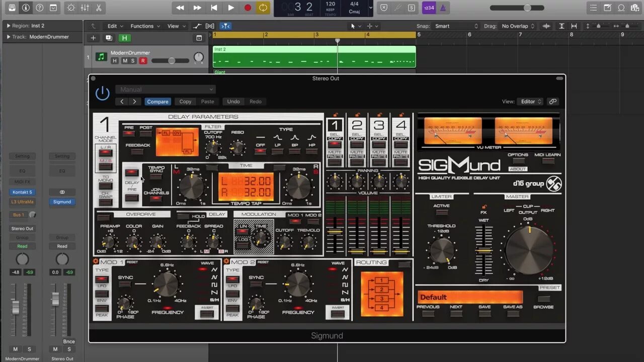Select M/S channel mode

pyautogui.click(x=106, y=166)
